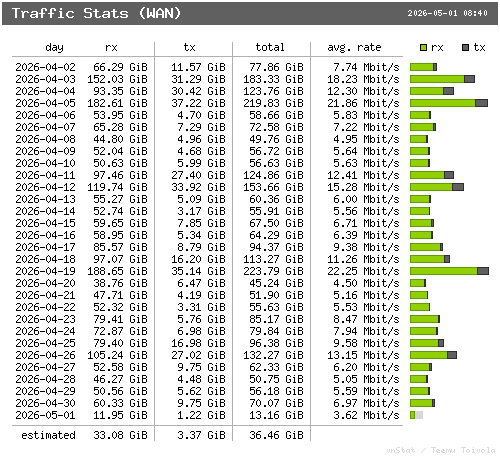Image resolution: width=500 pixels, height=458 pixels.
Task: Select rate 5.83 Mbit/s
Action: point(366,115)
